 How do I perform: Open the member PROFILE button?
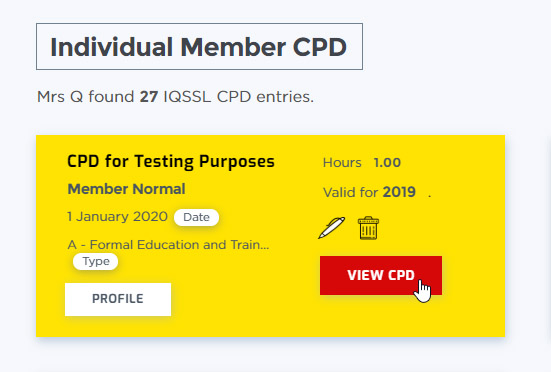(118, 299)
